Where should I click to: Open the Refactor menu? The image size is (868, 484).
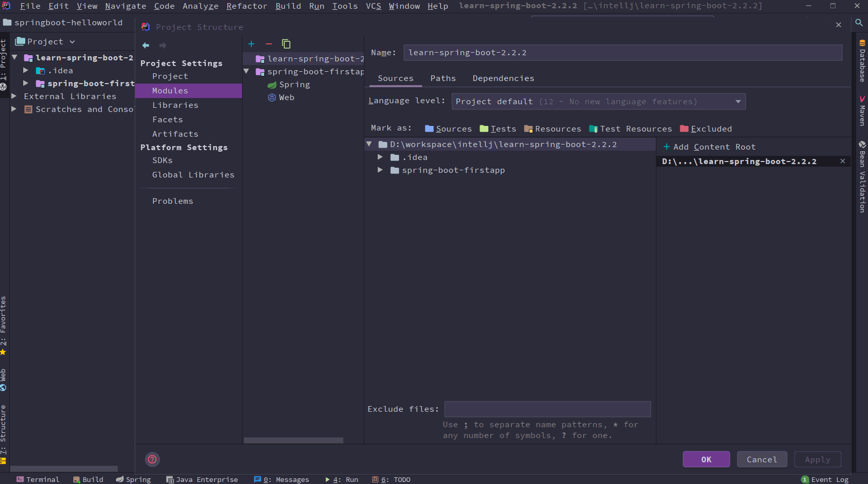247,6
